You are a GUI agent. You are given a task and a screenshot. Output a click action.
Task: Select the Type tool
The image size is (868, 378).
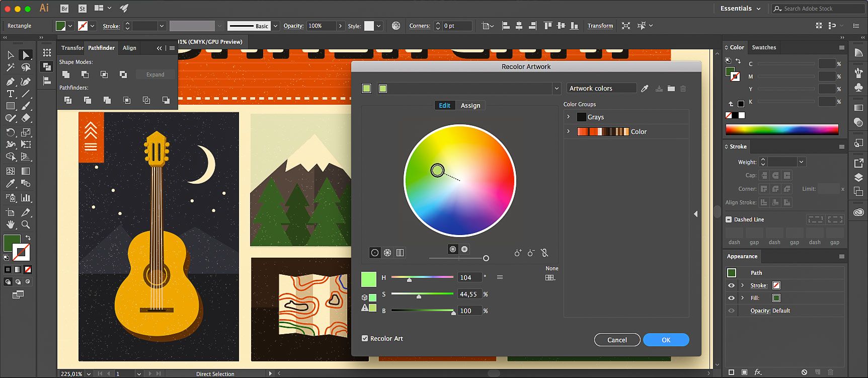(10, 94)
